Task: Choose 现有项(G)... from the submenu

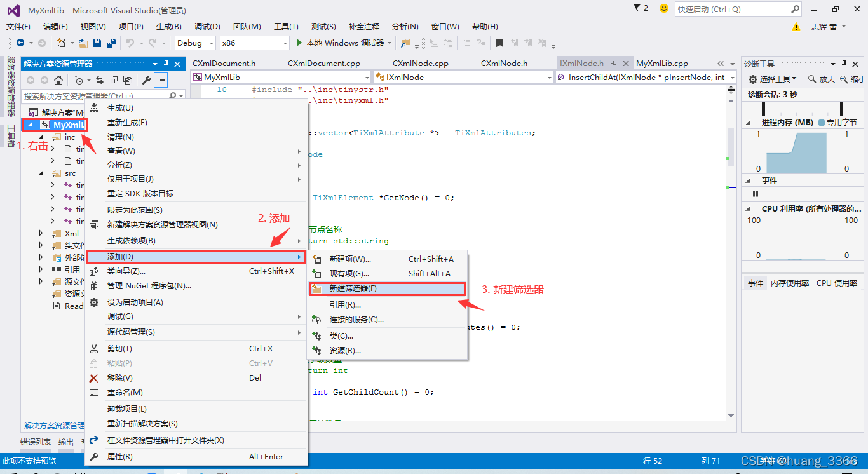Action: click(x=387, y=273)
